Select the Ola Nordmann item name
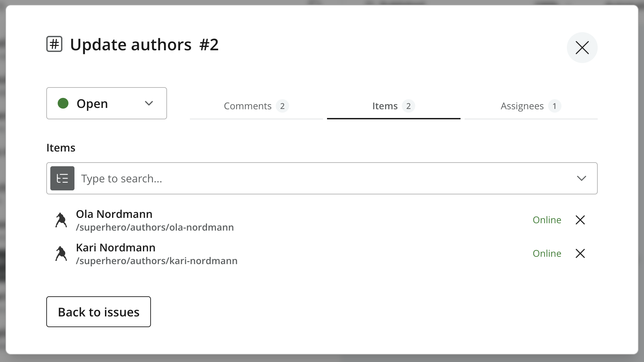 114,214
